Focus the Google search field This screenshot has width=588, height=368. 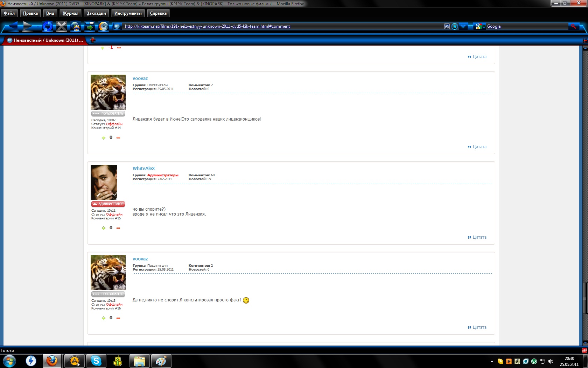(x=527, y=26)
